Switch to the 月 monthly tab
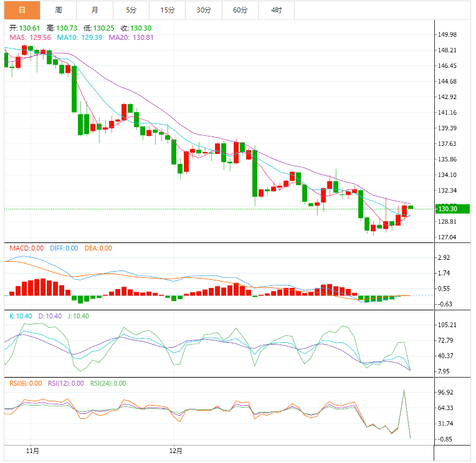Screen dimensions: 476x463 pos(95,10)
